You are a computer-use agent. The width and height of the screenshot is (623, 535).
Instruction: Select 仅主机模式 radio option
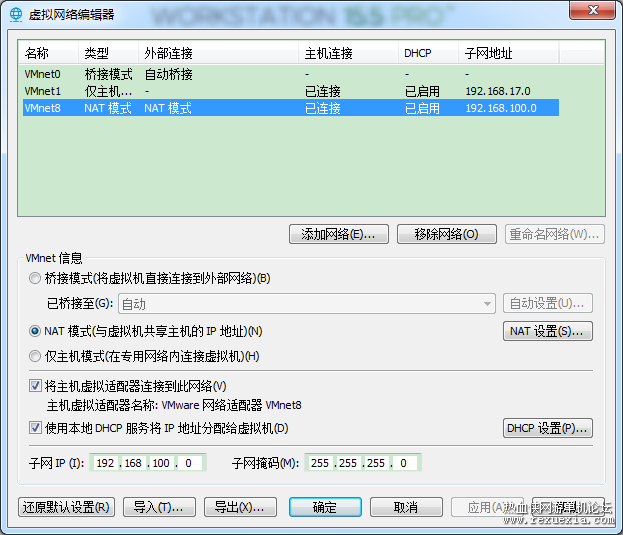coord(35,356)
